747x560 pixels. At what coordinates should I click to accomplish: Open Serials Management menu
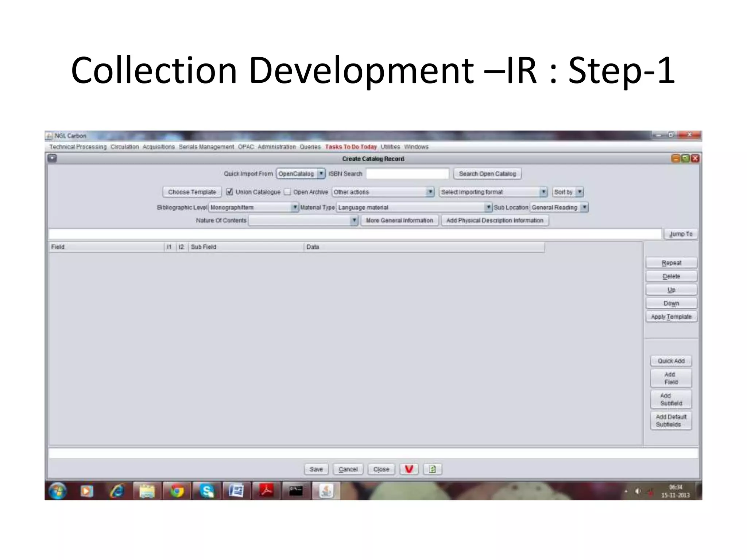[206, 147]
